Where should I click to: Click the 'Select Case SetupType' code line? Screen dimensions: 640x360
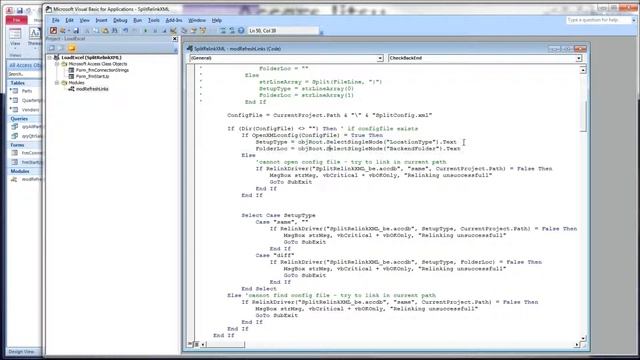point(278,215)
